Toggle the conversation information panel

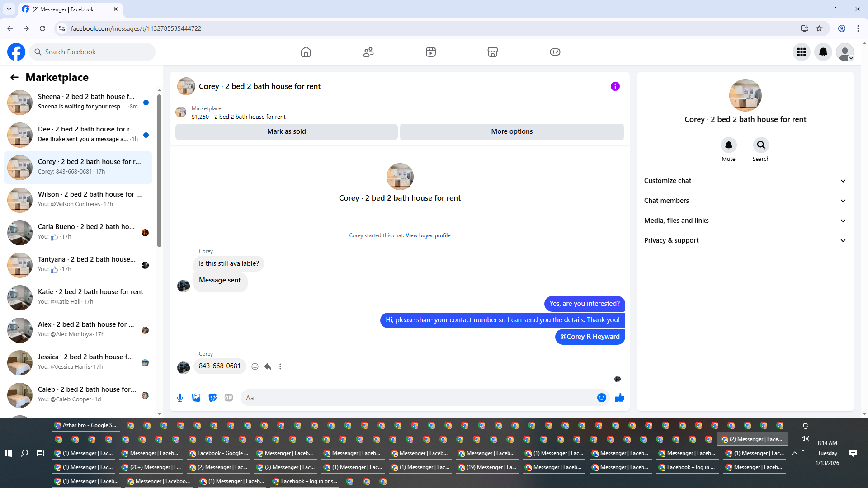[x=615, y=86]
